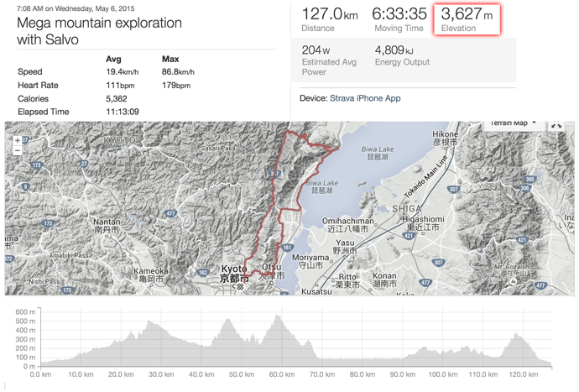Click route 161 shield near Otsu

pos(287,247)
